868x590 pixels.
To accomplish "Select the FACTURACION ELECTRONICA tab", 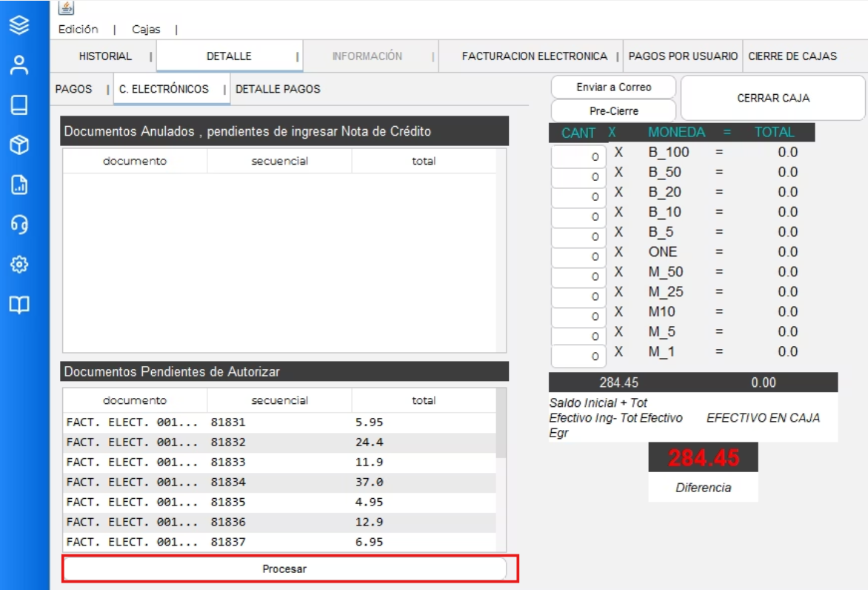I will tap(534, 56).
